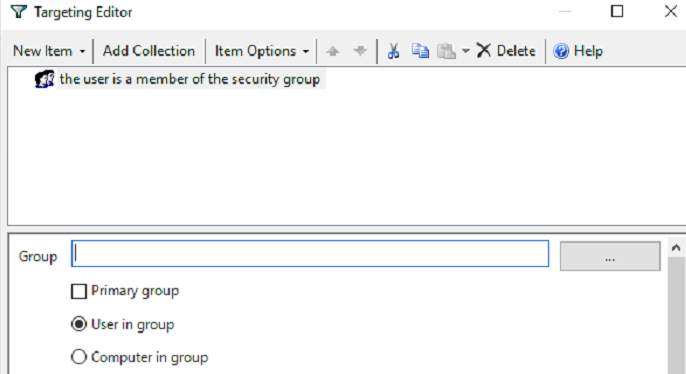Click the scrollbar up arrow
The width and height of the screenshot is (686, 374).
(x=676, y=248)
